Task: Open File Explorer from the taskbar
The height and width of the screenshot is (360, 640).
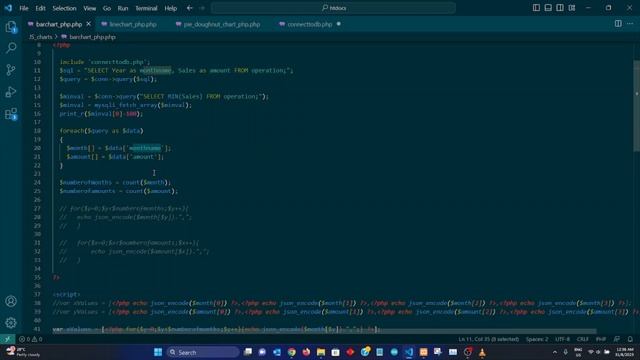Action: pos(321,352)
